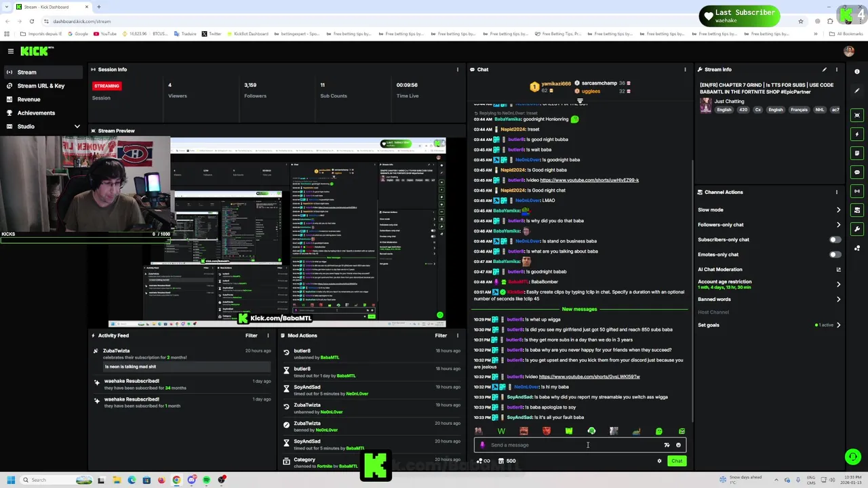868x488 pixels.
Task: Click the right rail chat bubble widget
Action: [x=857, y=172]
